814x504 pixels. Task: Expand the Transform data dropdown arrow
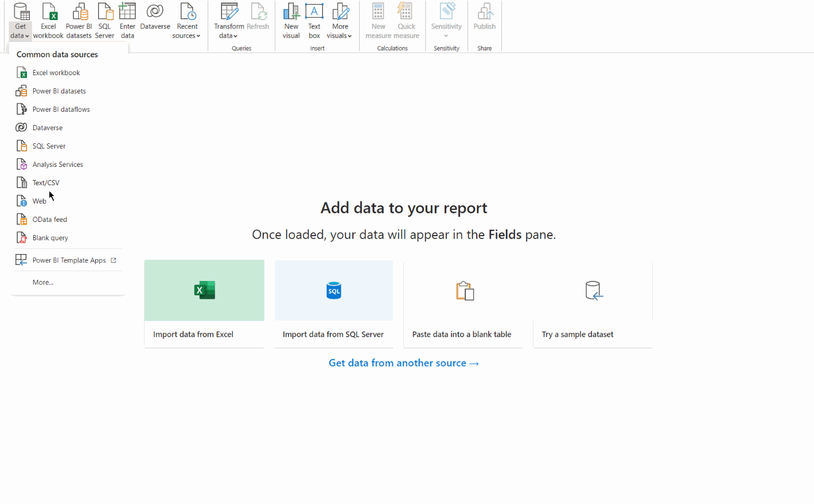point(235,36)
